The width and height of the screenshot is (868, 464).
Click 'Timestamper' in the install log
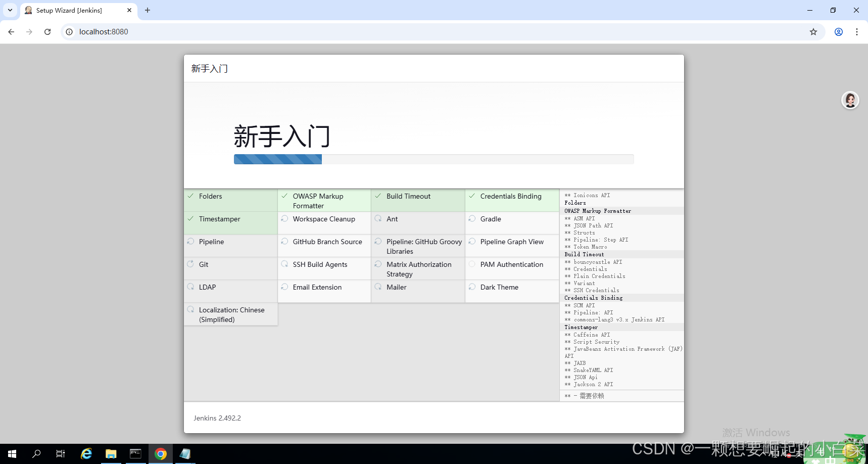[581, 327]
